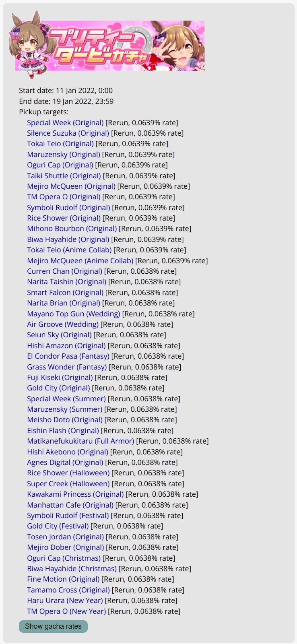Open Gold City (Original) link
The height and width of the screenshot is (644, 297).
tap(58, 388)
